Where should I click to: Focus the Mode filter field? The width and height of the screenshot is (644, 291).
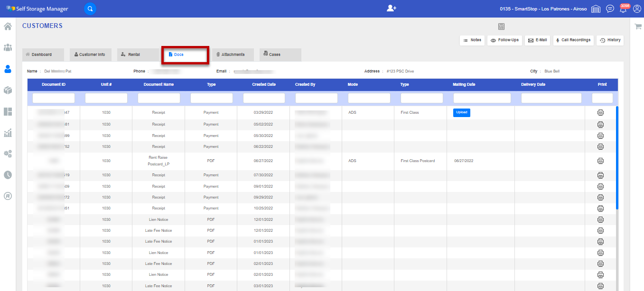click(369, 98)
